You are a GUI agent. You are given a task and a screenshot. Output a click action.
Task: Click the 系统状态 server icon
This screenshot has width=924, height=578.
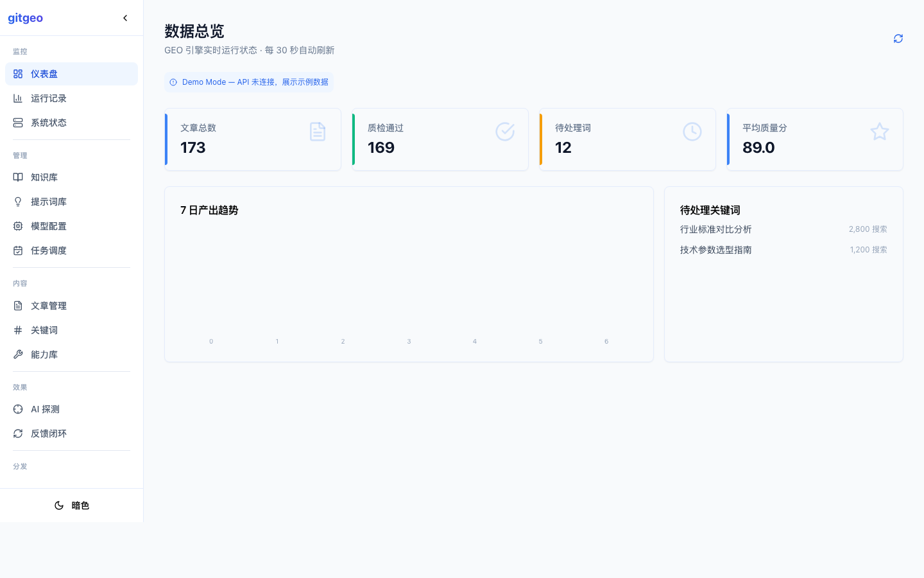18,123
